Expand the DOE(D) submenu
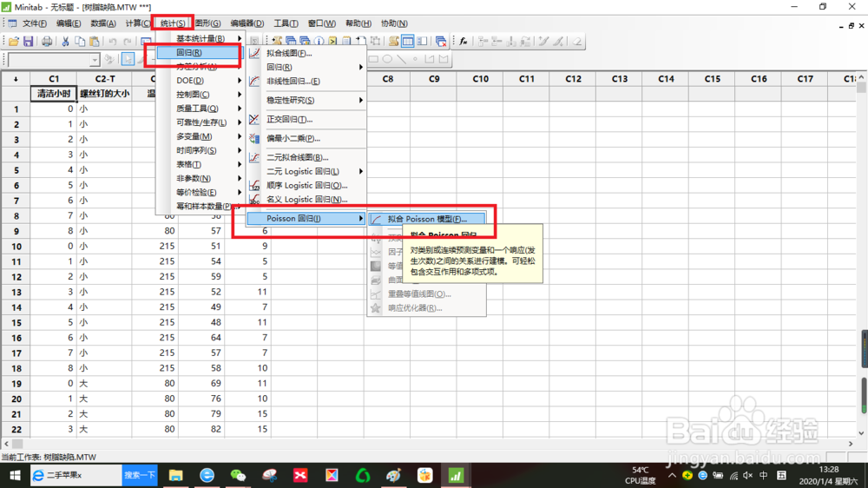 pos(201,80)
